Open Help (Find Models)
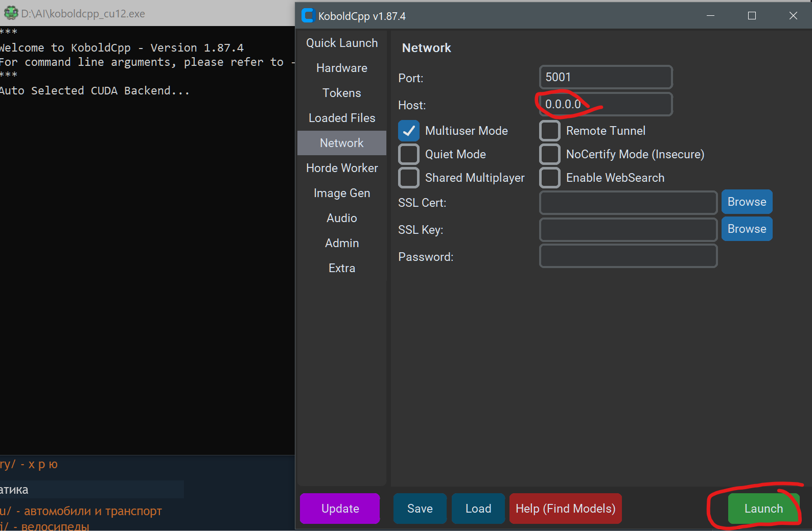 [x=566, y=509]
